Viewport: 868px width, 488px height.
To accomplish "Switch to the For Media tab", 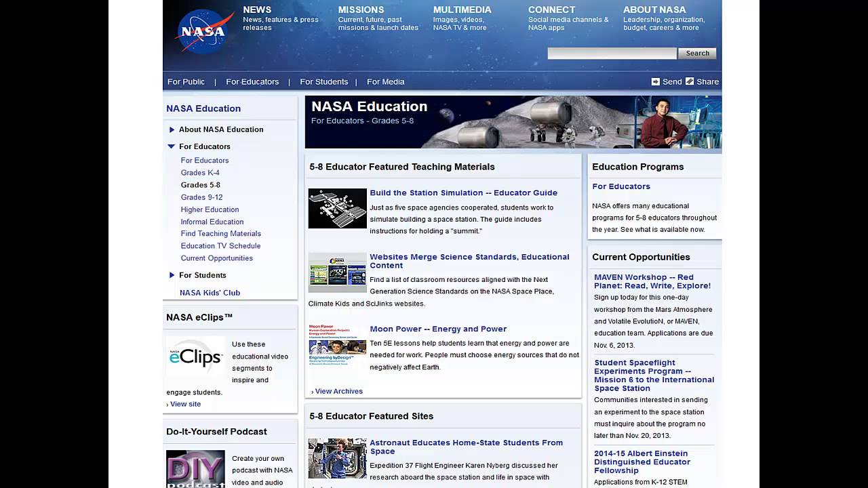I will (x=385, y=81).
